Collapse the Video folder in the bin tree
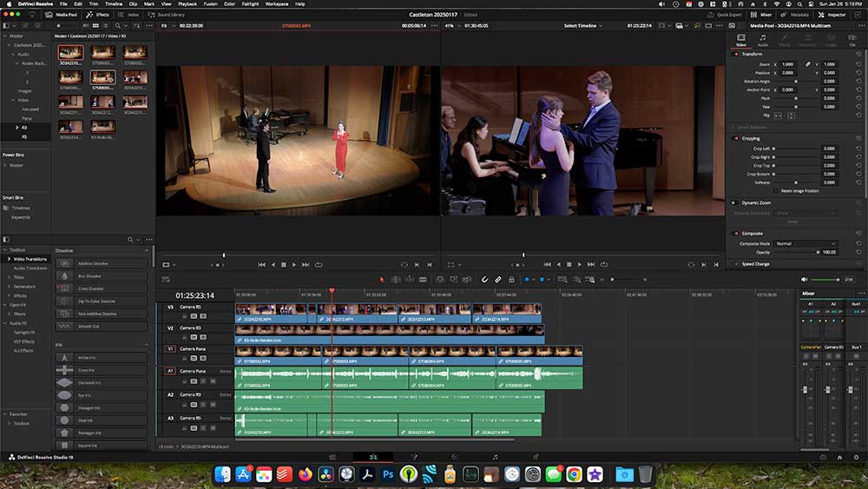The height and width of the screenshot is (489, 868). [x=14, y=100]
